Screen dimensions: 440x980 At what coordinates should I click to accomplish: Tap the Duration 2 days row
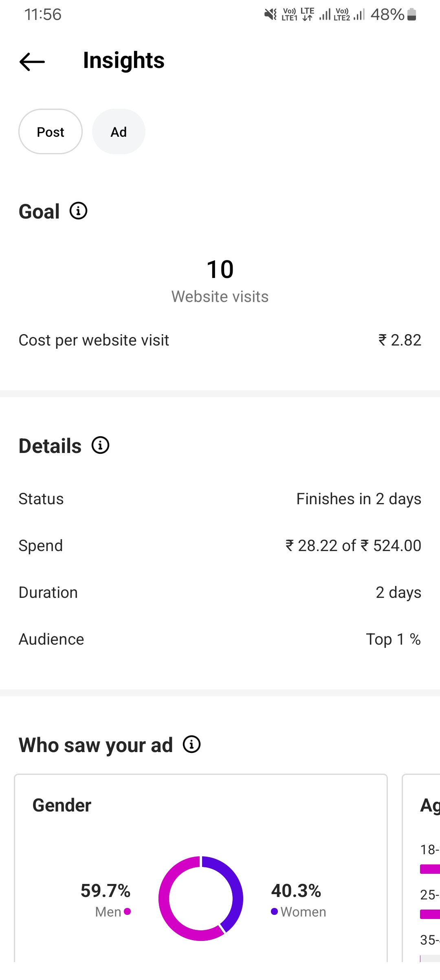220,593
